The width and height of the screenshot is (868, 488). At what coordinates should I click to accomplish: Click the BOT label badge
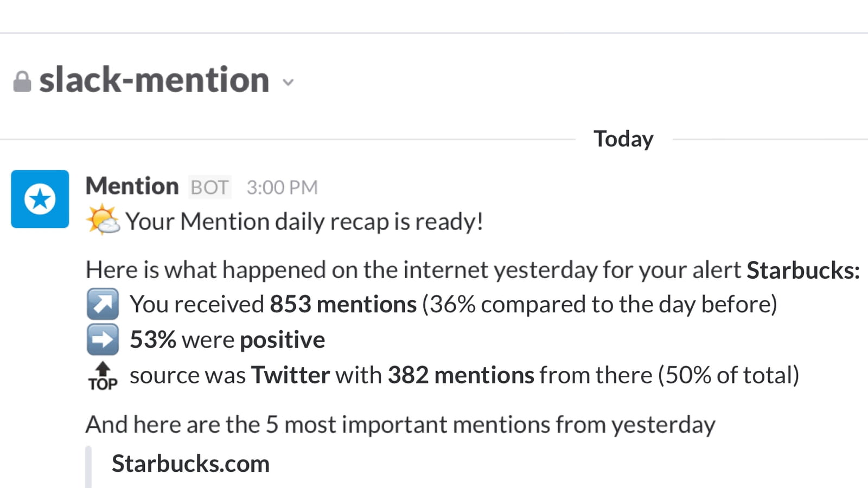[x=209, y=187]
